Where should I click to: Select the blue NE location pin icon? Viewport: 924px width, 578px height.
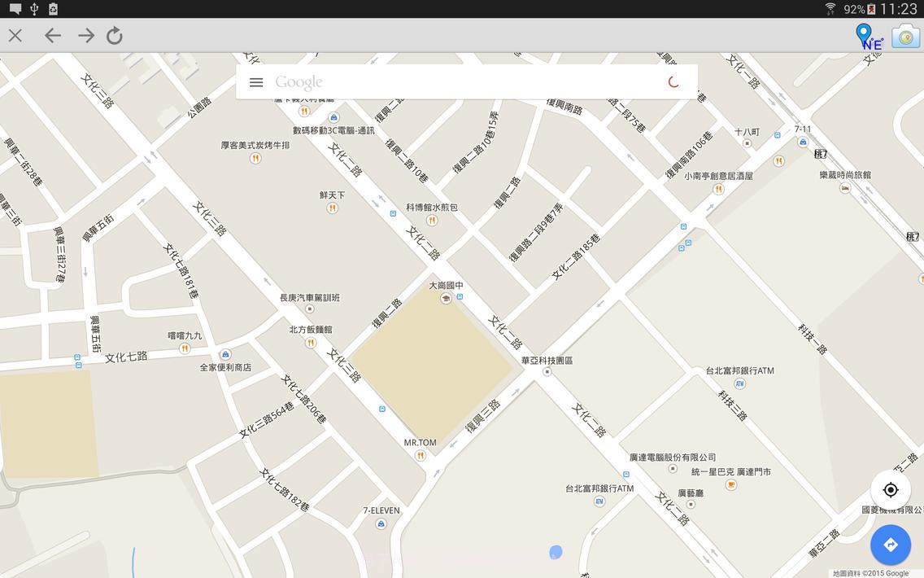(864, 37)
